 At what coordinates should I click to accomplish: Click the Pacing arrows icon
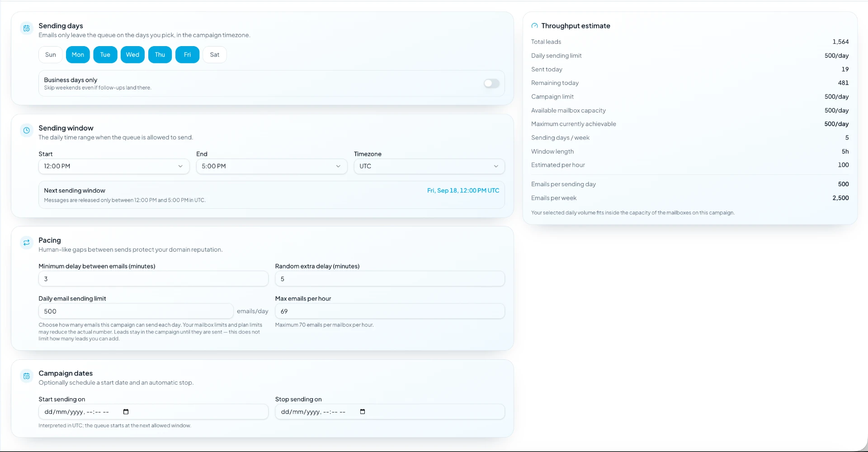27,242
